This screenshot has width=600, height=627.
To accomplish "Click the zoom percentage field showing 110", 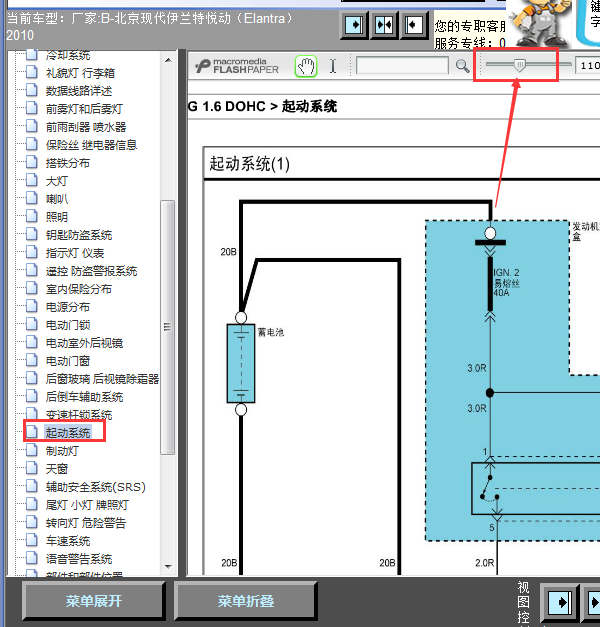I will 588,65.
